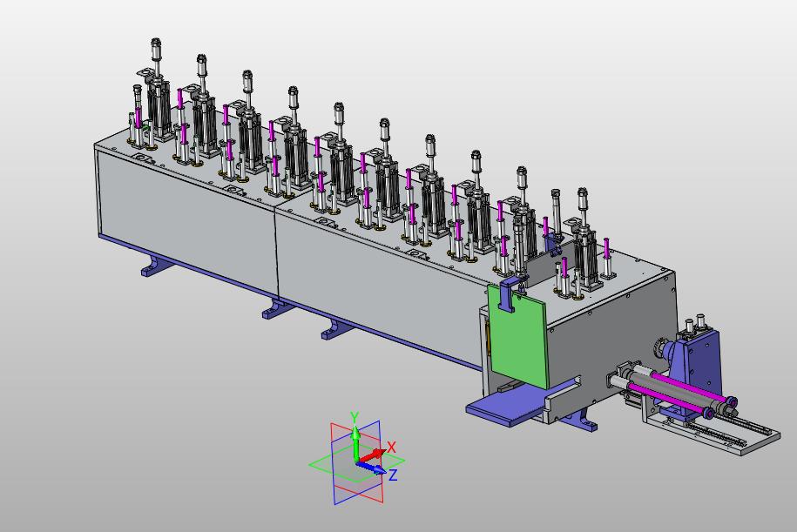Pick the leftmost tall cylinder actuator on top
This screenshot has width=797, height=532.
tap(159, 91)
